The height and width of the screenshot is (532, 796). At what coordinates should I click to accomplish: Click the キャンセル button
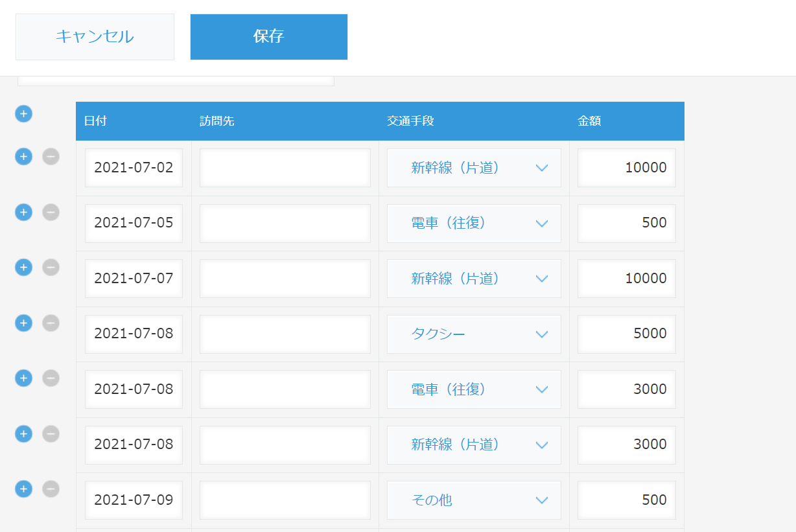point(95,37)
